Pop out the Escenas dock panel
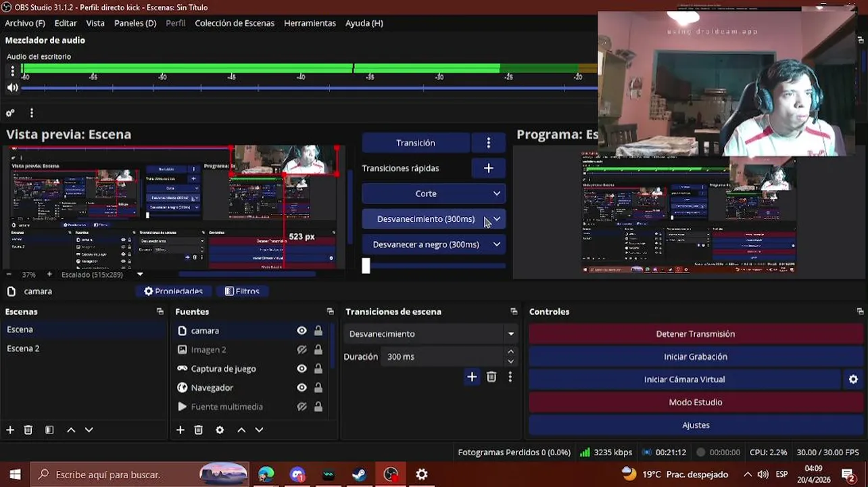This screenshot has height=487, width=868. point(160,312)
